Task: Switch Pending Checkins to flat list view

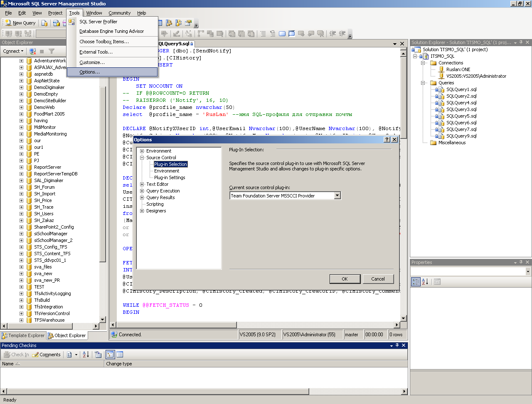Action: click(x=120, y=355)
